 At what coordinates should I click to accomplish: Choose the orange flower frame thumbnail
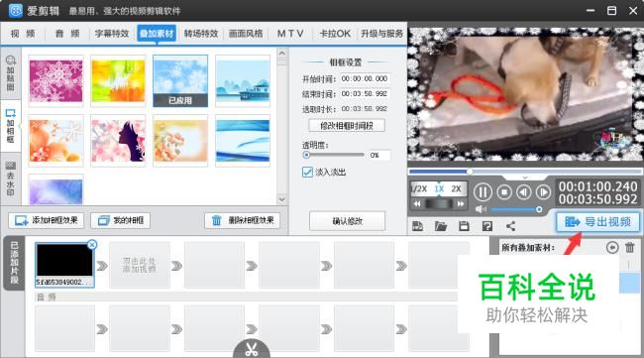55,141
